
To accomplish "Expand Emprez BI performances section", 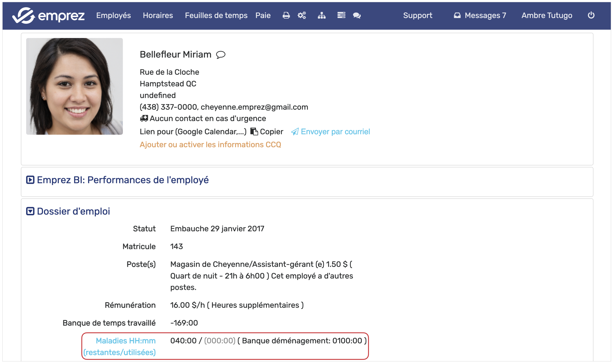I will [30, 180].
